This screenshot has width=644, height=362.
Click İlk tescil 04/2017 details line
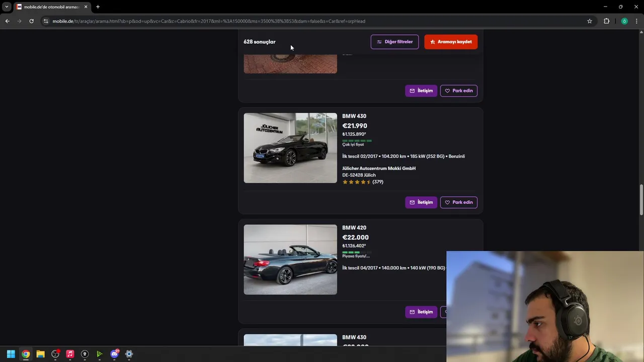click(394, 268)
